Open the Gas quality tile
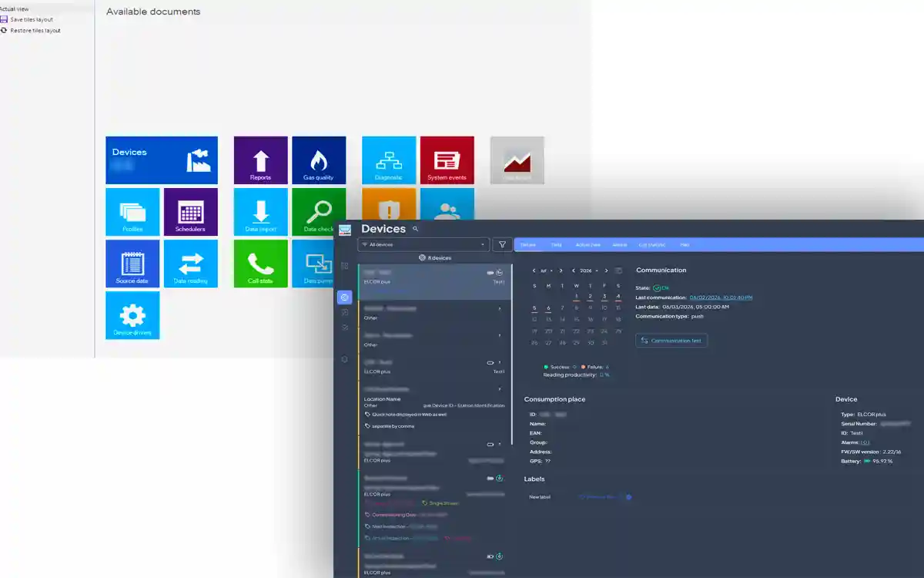 [x=319, y=160]
